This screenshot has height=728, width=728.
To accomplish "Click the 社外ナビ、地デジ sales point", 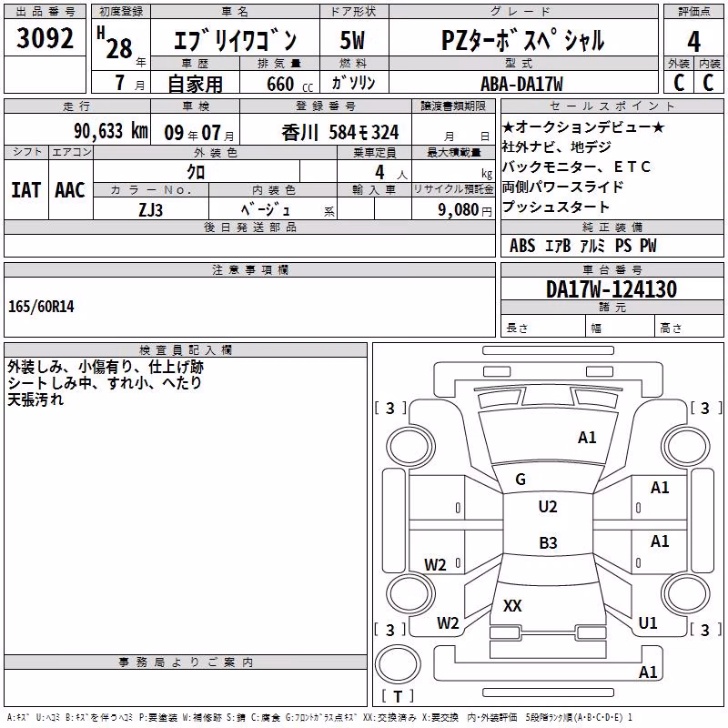I will (x=556, y=147).
